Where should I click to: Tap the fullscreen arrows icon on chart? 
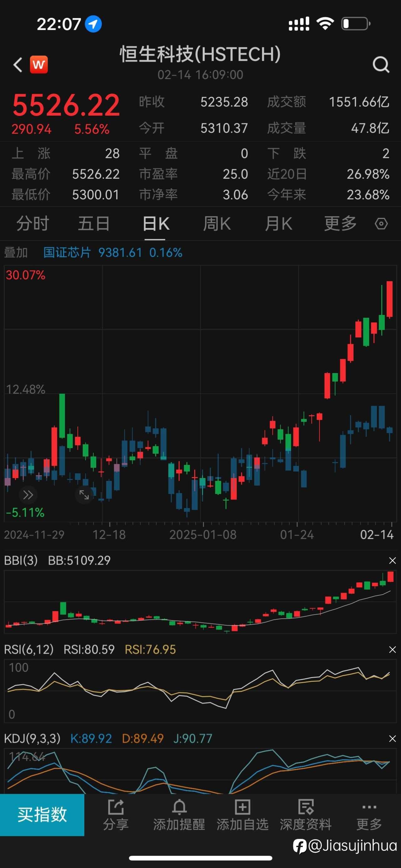coord(84,495)
